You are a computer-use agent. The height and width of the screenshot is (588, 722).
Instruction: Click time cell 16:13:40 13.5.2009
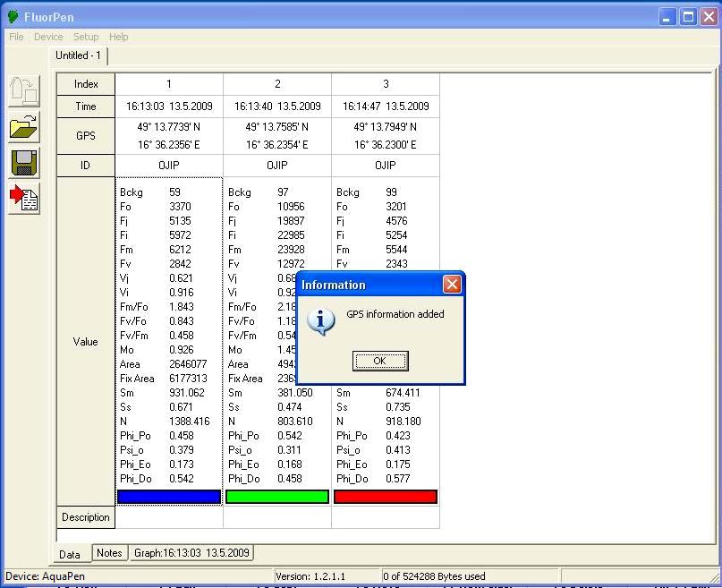coord(277,107)
